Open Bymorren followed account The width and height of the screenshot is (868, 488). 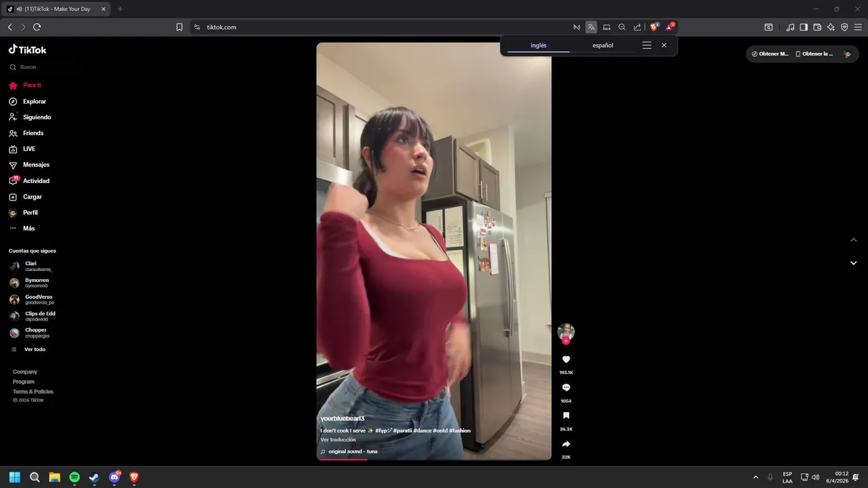tap(29, 283)
